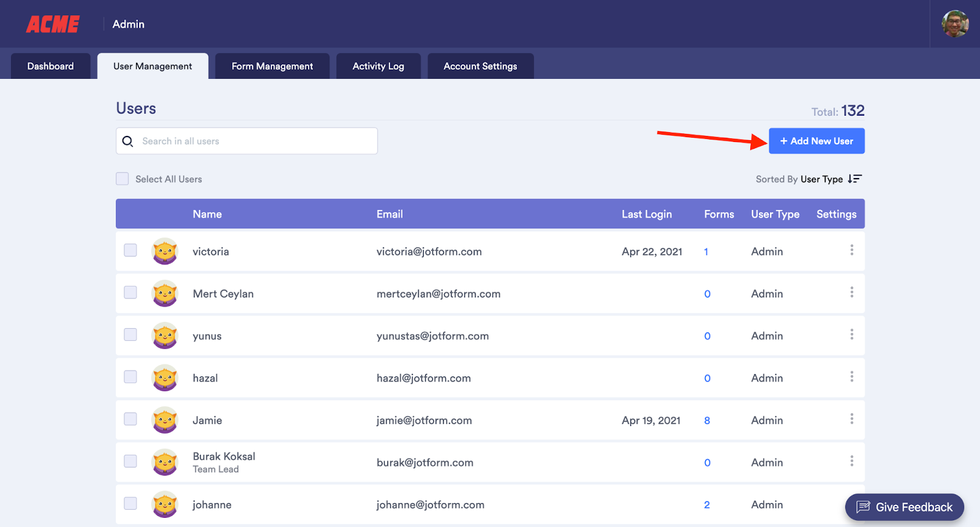The height and width of the screenshot is (527, 980).
Task: Click victoria's user avatar
Action: 165,252
